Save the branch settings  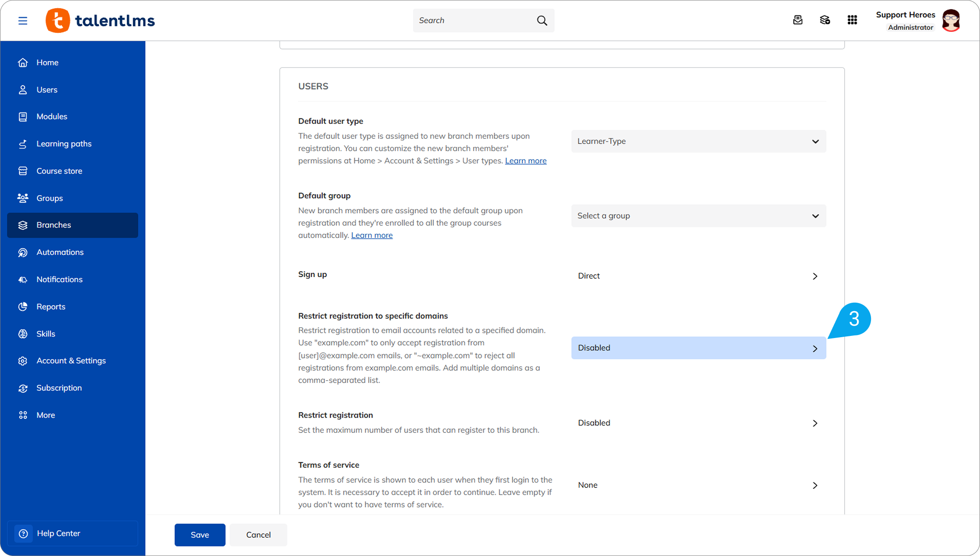coord(200,535)
